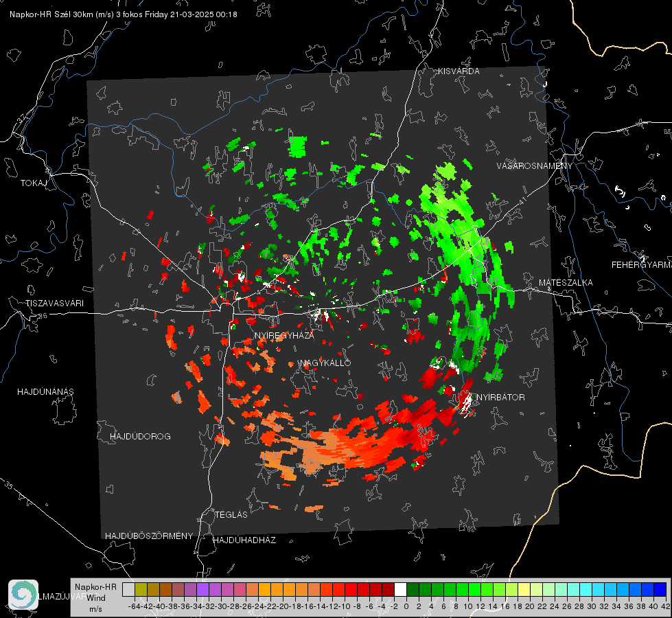Pick the orange swatch between -18 and -16
Viewport: 672px width, 618px height.
coord(301,589)
